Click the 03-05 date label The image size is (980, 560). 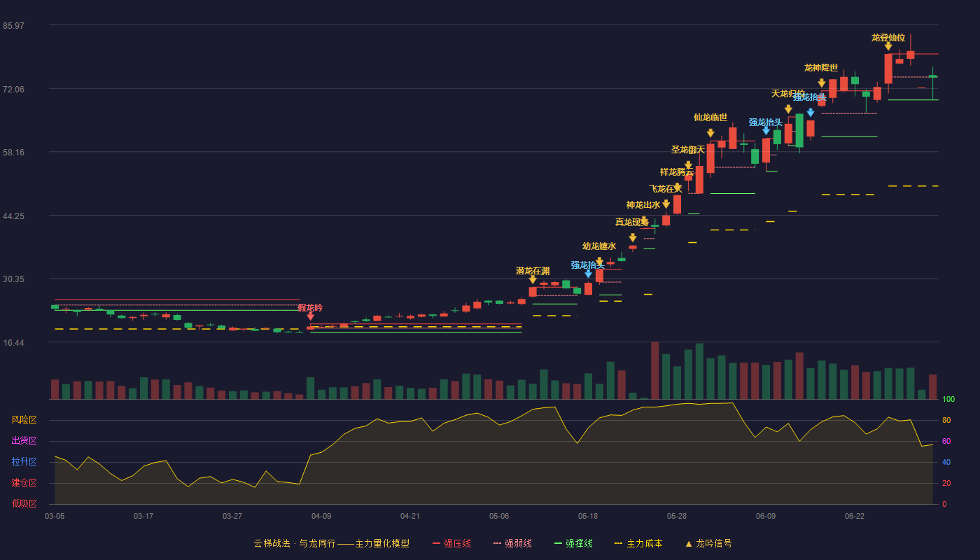tap(55, 516)
